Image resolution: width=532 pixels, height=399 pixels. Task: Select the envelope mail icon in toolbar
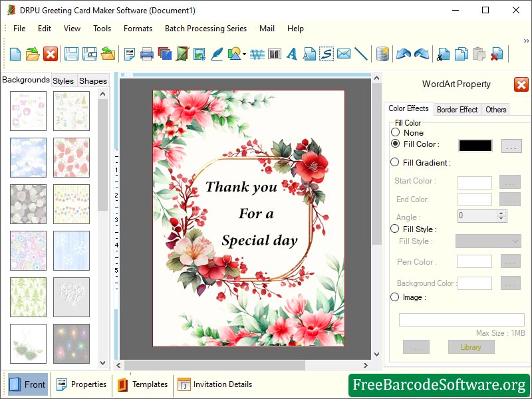343,55
